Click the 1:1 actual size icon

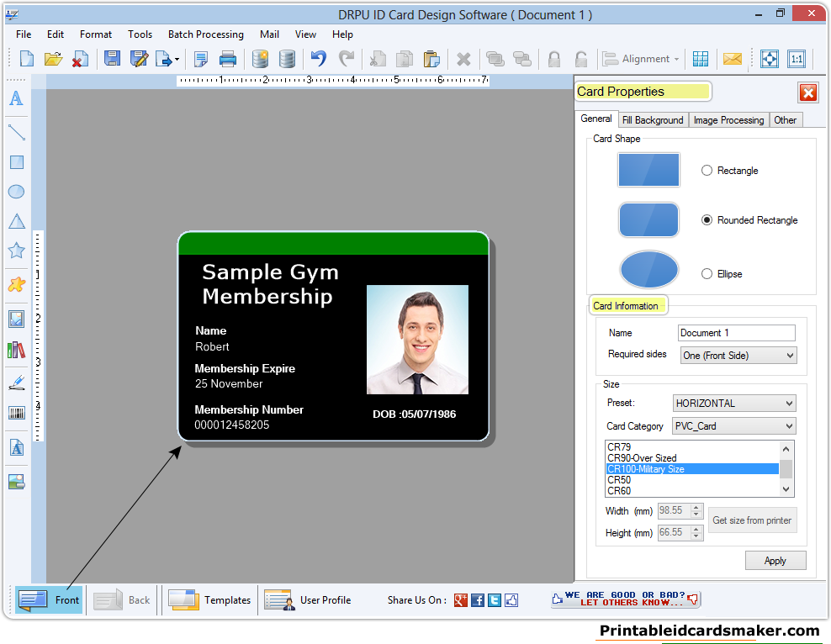pos(797,59)
